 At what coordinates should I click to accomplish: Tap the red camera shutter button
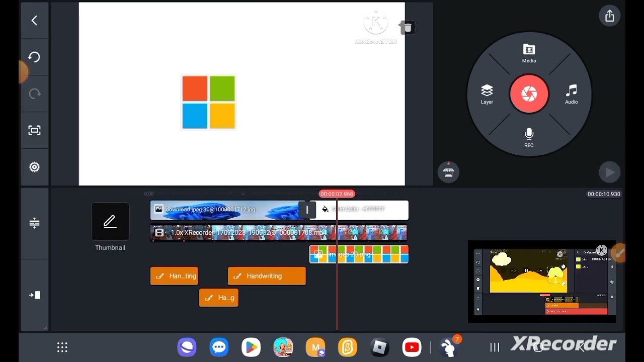point(529,94)
